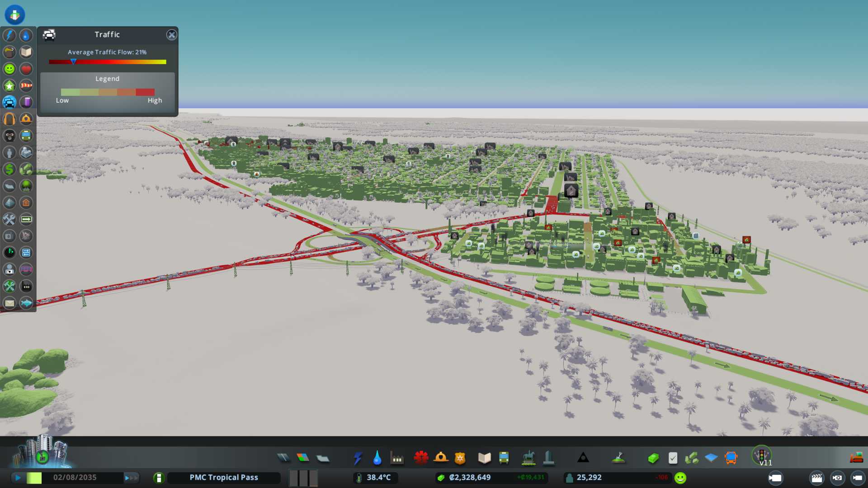Open the Traffic Manager v11 menu

pyautogui.click(x=762, y=455)
